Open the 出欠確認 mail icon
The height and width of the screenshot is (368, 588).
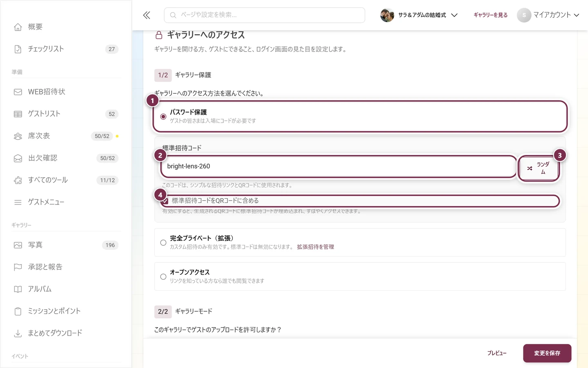coord(18,158)
